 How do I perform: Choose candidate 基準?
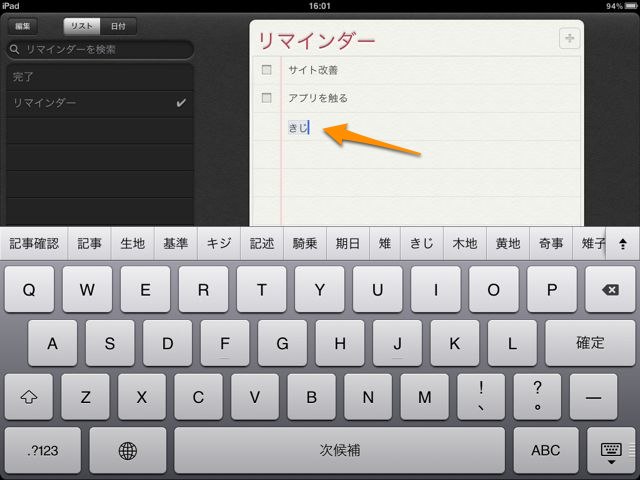[x=176, y=244]
